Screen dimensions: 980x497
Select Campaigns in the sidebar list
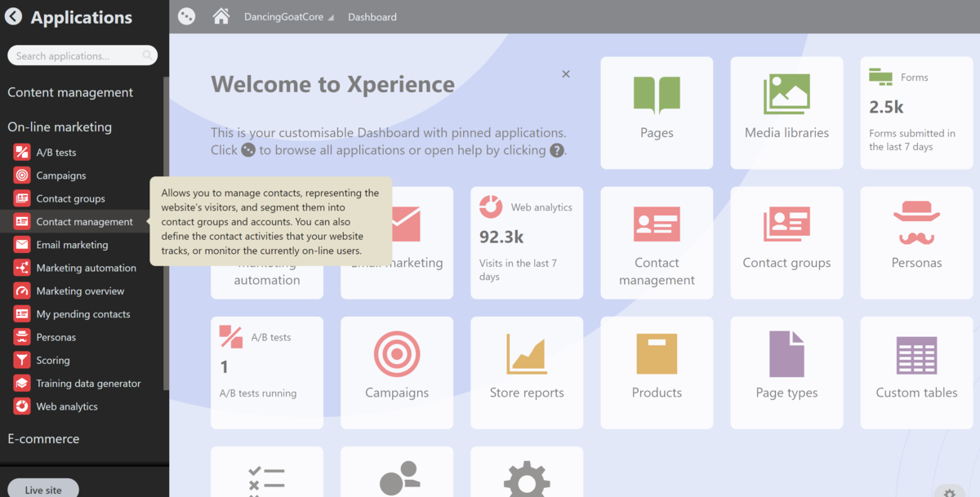click(x=61, y=175)
